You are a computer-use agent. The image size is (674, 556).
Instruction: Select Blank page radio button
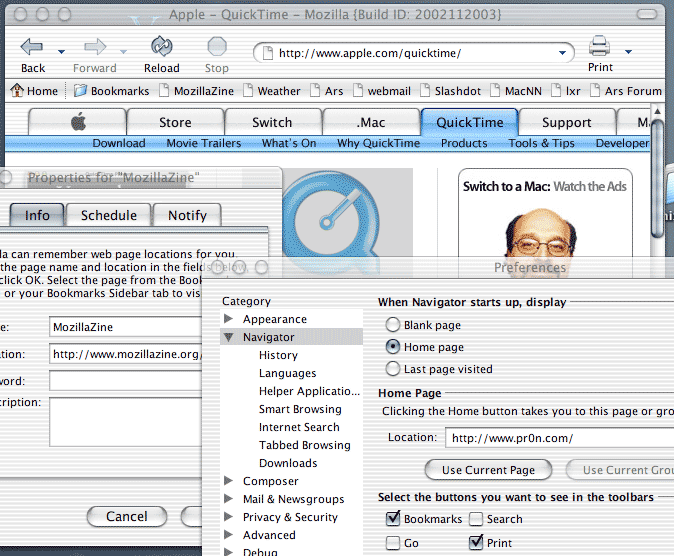392,325
